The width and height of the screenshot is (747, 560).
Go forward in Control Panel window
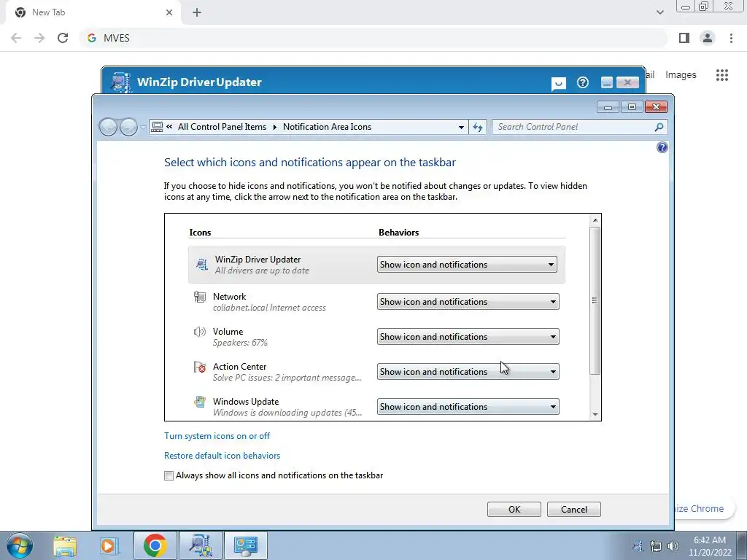(128, 127)
